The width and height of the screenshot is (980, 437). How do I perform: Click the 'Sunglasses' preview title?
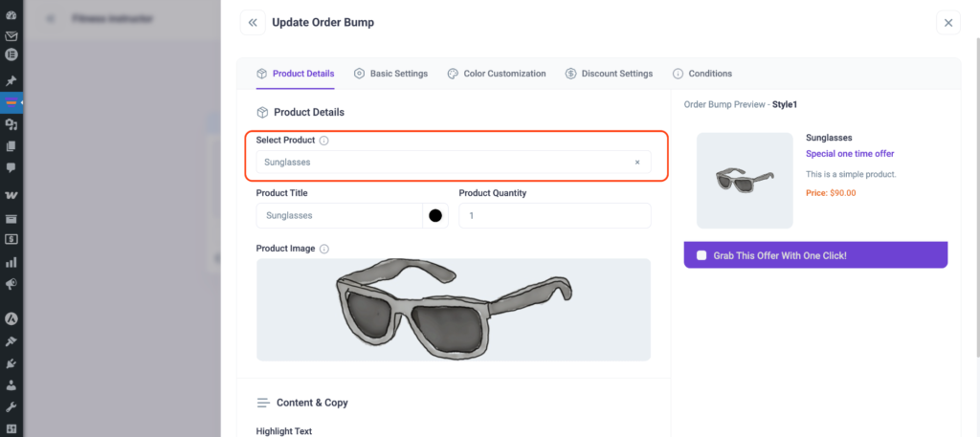tap(829, 138)
